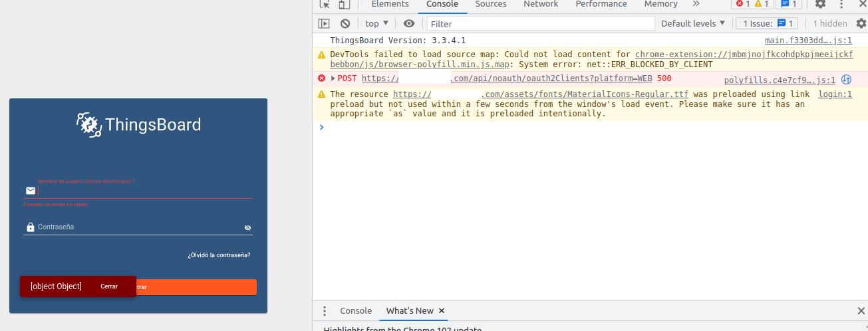Open the DevTools three-dot customize menu
868x331 pixels.
coord(840,4)
